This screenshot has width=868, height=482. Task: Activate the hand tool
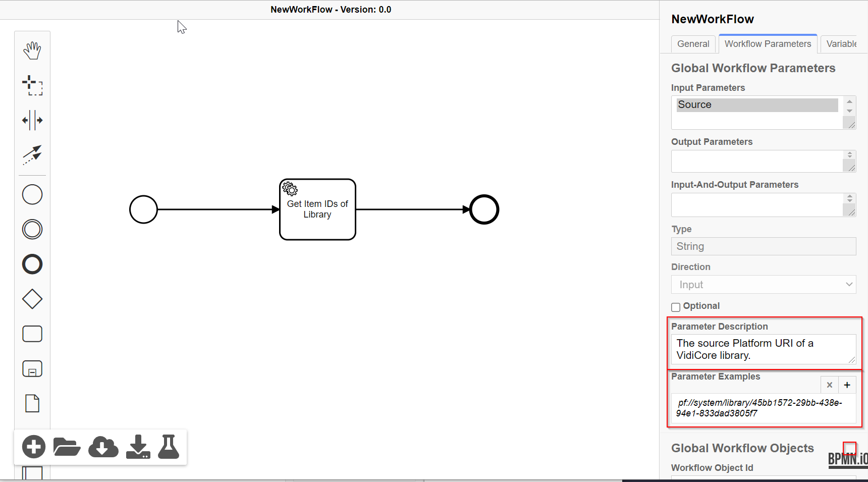point(32,50)
